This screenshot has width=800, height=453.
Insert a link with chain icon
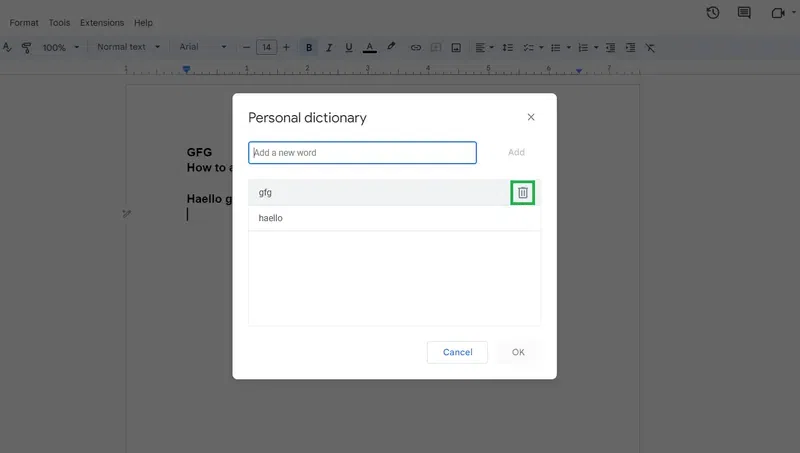(x=416, y=47)
